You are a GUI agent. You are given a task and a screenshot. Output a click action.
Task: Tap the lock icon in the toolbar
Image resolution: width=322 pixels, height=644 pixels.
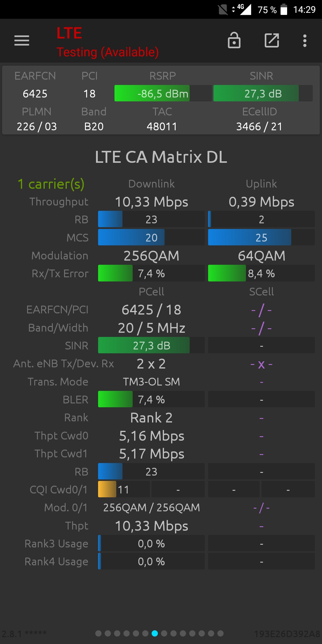[x=234, y=40]
